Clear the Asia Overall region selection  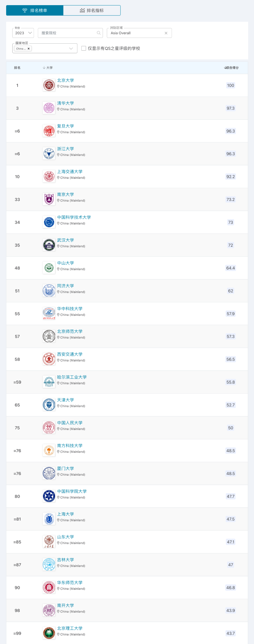click(x=166, y=33)
